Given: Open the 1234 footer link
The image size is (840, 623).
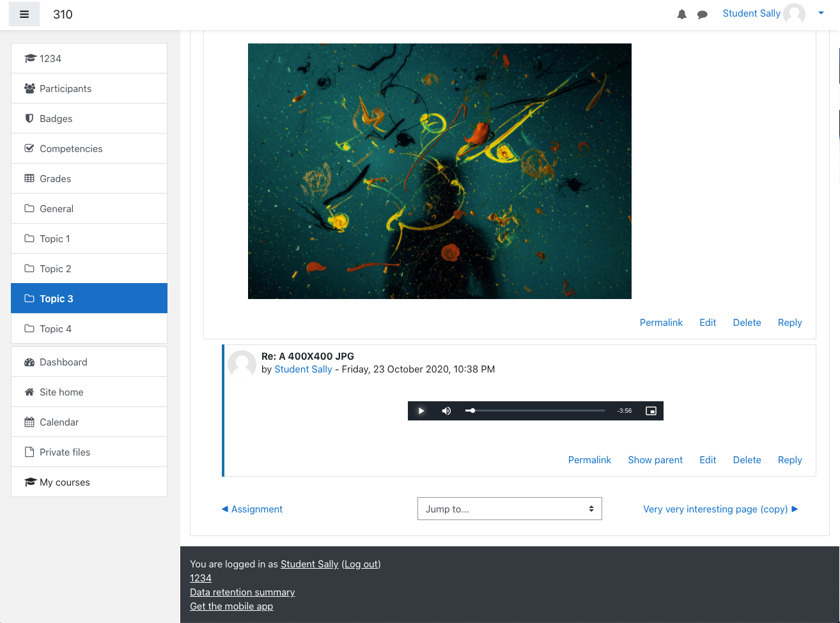Looking at the screenshot, I should 201,578.
